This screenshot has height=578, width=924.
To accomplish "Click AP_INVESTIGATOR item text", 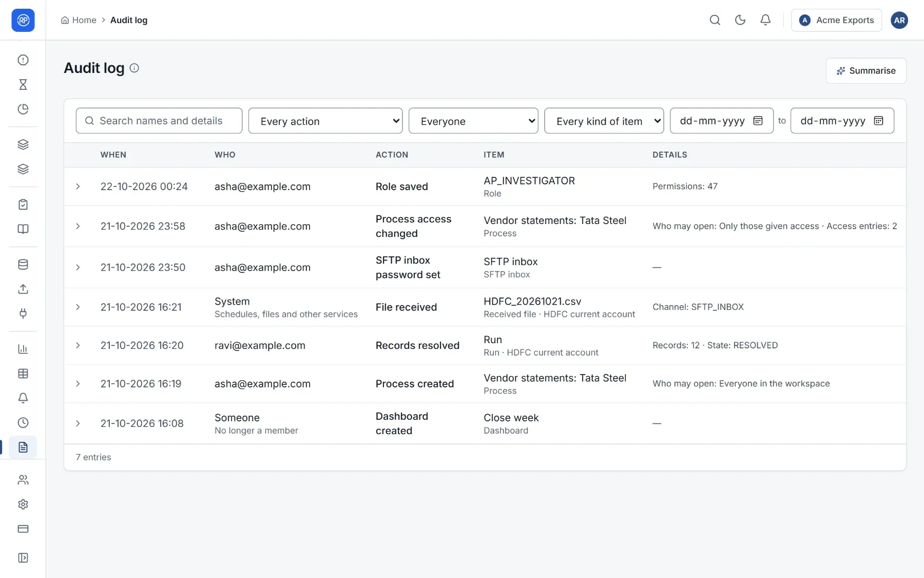I will click(529, 181).
